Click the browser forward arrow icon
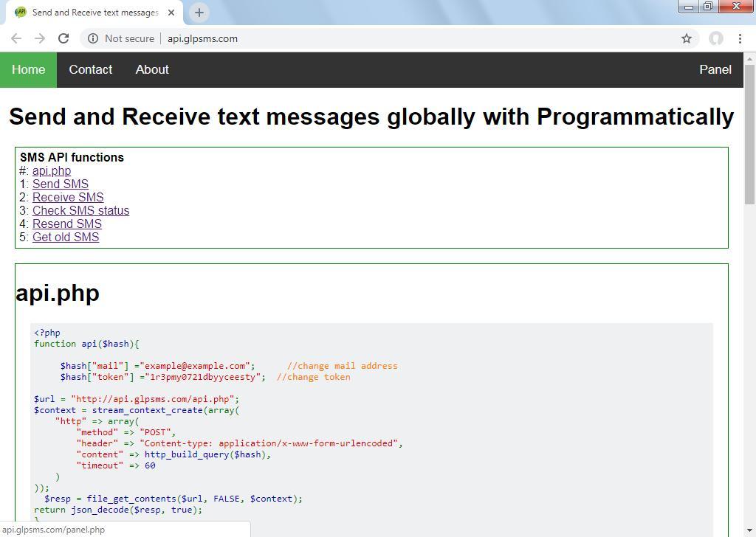 (40, 38)
